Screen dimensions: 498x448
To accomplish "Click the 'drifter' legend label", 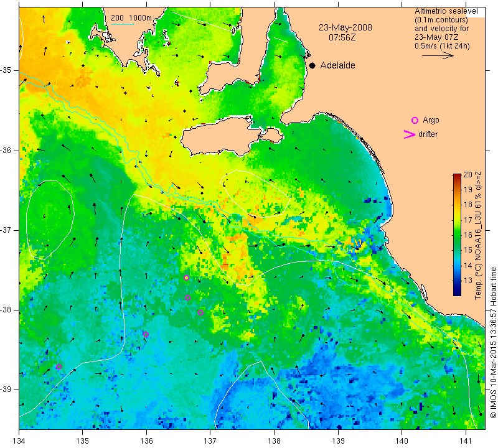I will (428, 134).
